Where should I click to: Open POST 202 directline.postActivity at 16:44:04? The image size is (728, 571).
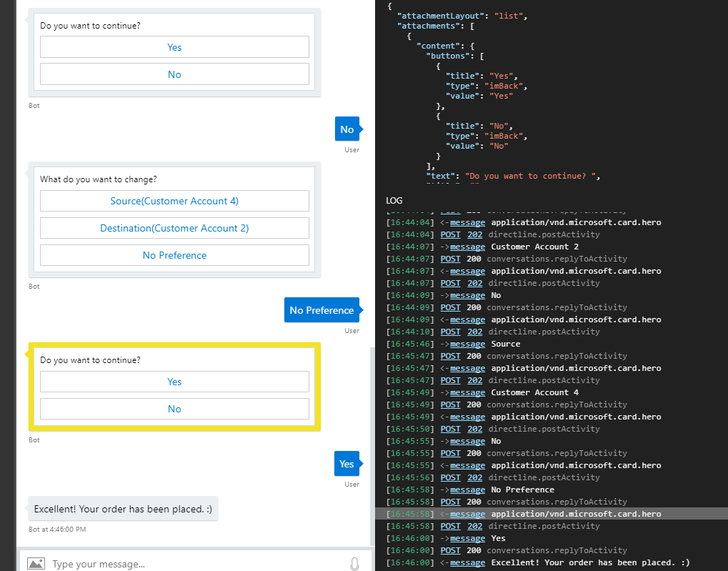[x=474, y=234]
